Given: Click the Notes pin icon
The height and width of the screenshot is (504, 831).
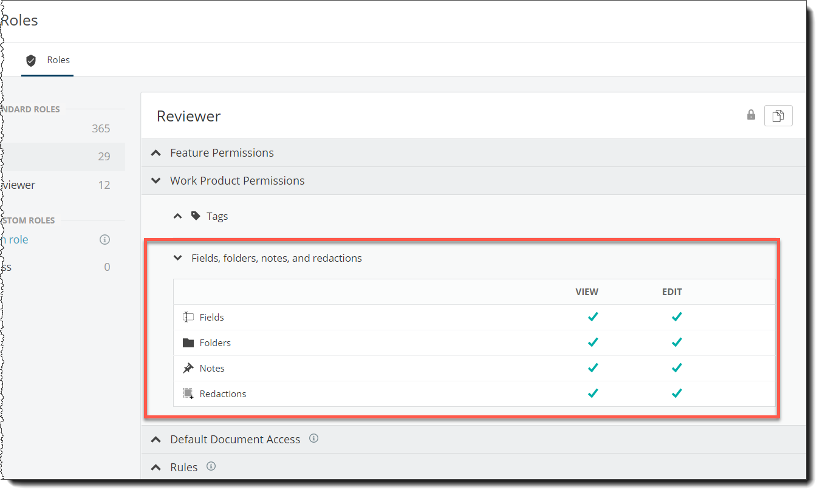Looking at the screenshot, I should point(188,369).
